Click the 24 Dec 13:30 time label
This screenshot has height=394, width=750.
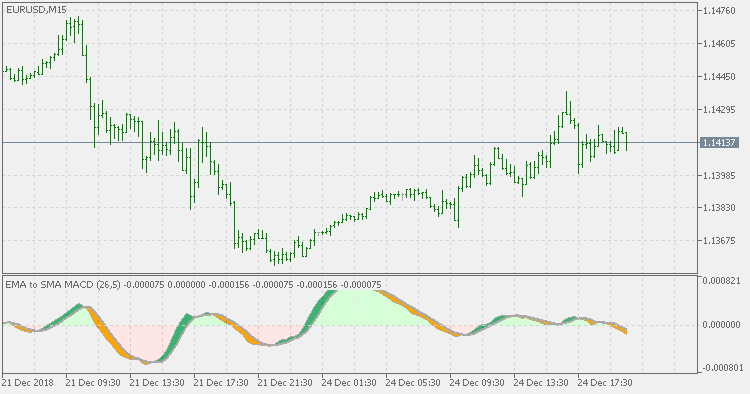pos(541,383)
